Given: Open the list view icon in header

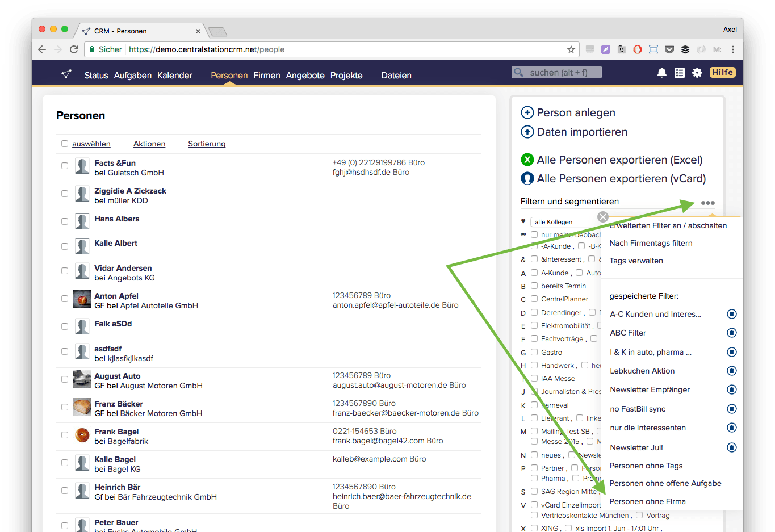Looking at the screenshot, I should click(x=679, y=73).
